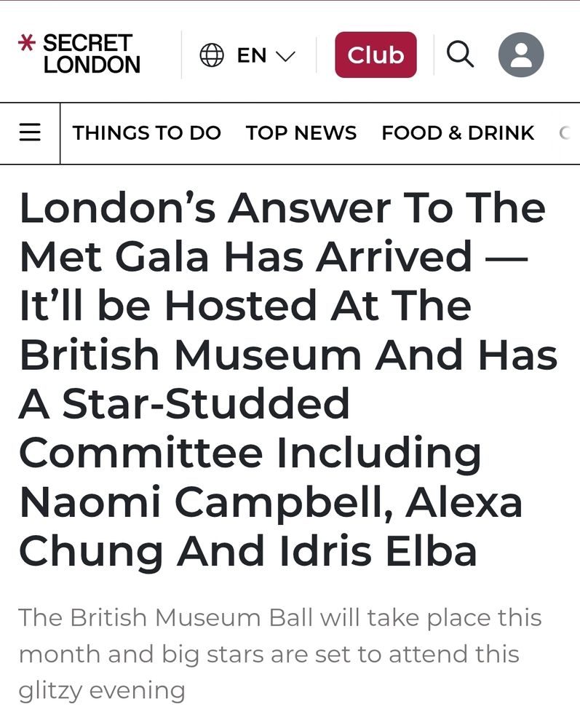Open the user profile avatar
Screen dimensions: 580x728
click(x=520, y=55)
